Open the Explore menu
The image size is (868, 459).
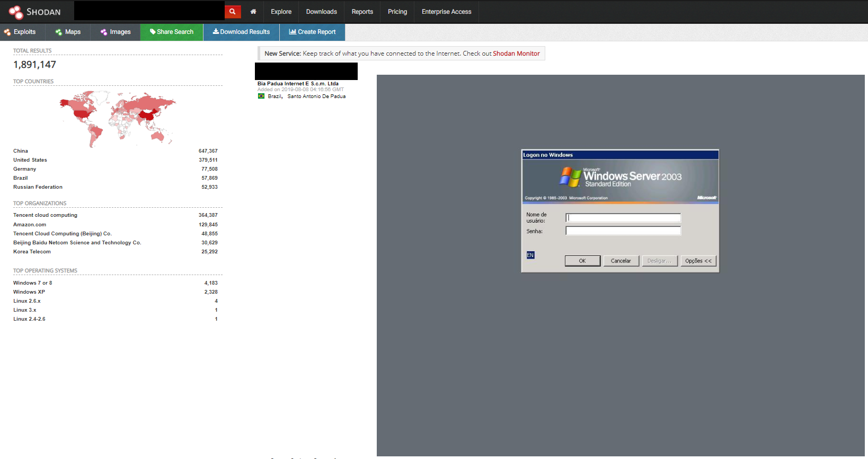[x=281, y=12]
